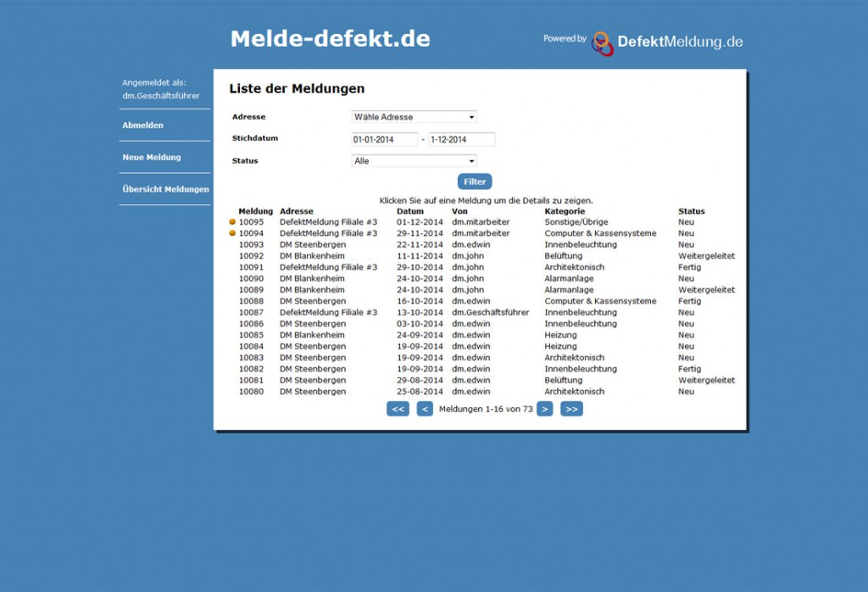Select Übersicht Meldungen in sidebar
Viewport: 868px width, 592px height.
coord(165,189)
